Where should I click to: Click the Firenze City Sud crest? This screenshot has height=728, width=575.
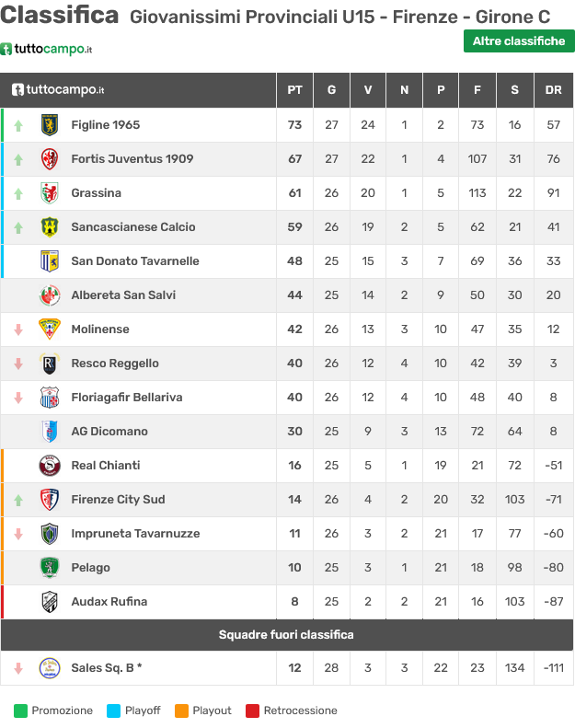(x=50, y=500)
